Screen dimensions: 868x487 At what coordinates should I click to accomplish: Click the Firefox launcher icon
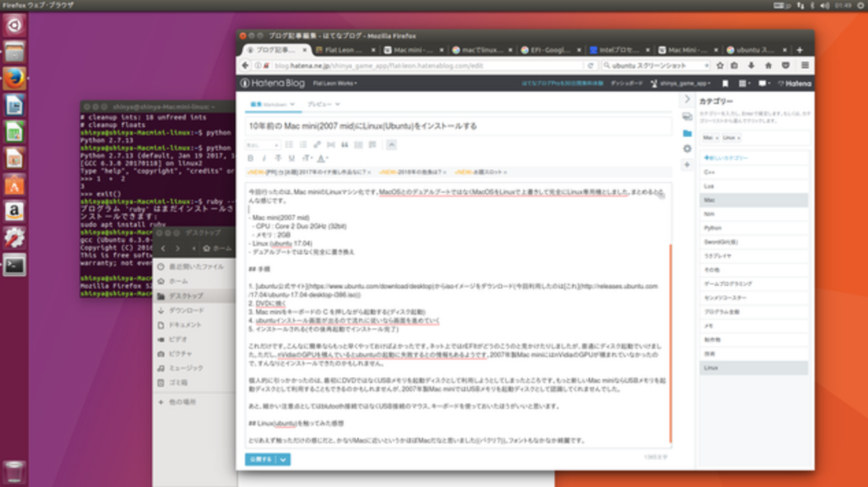coord(14,79)
